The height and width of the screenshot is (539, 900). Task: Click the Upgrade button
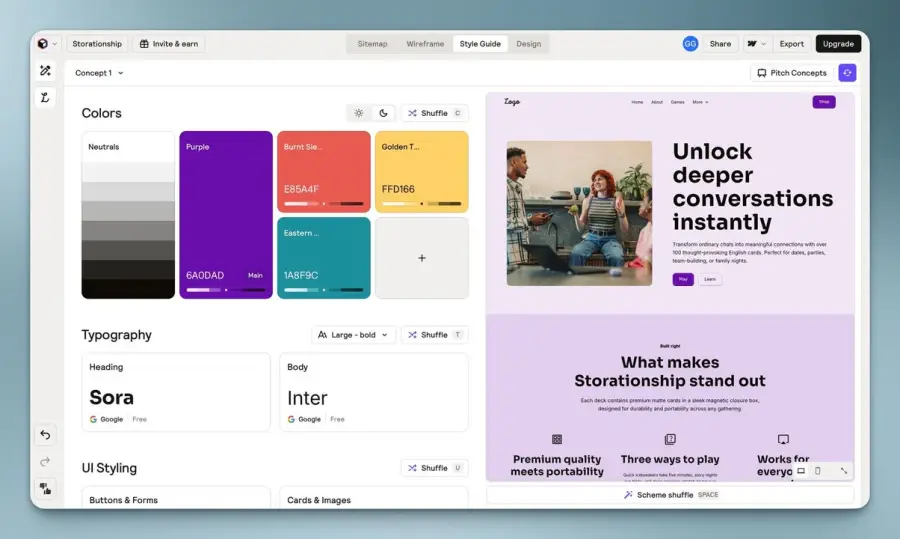[x=838, y=44]
